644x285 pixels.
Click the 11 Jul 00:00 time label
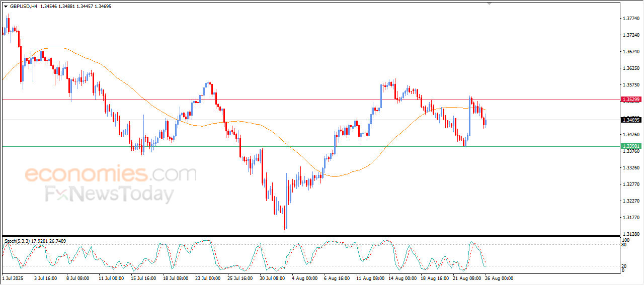(x=111, y=278)
